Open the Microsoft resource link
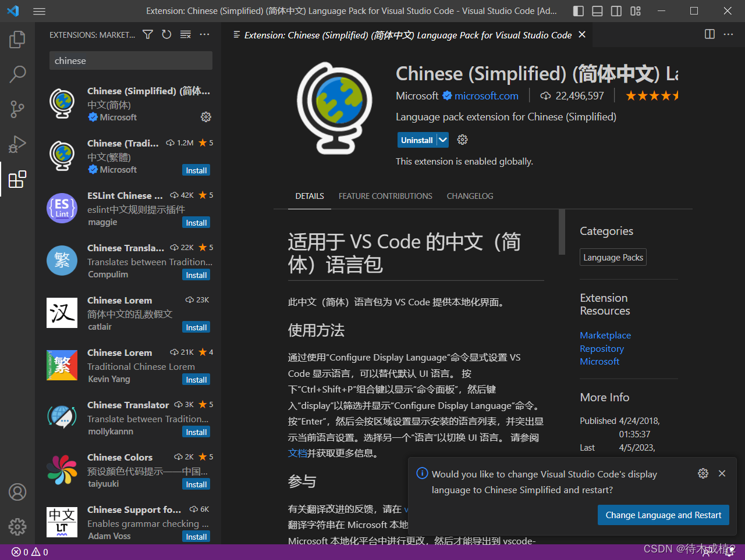The height and width of the screenshot is (560, 745). [599, 361]
